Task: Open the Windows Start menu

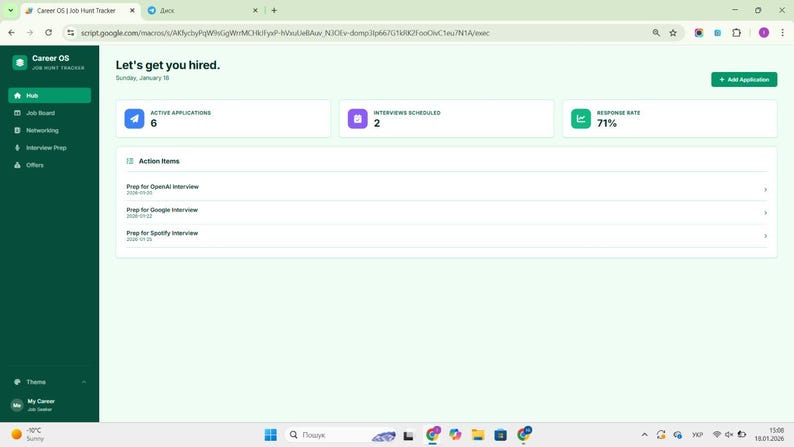Action: (x=271, y=435)
